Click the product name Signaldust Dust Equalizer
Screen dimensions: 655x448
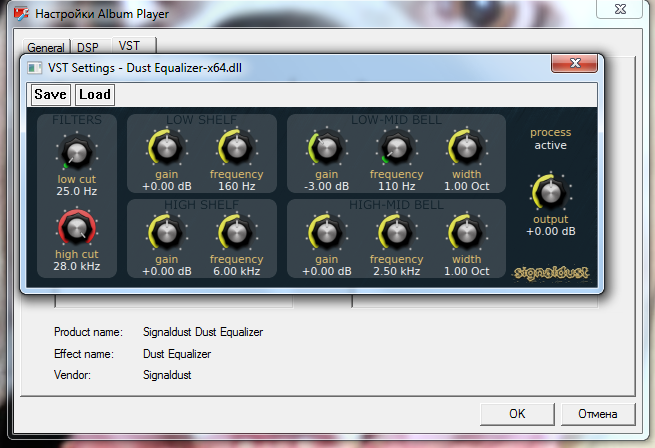203,332
